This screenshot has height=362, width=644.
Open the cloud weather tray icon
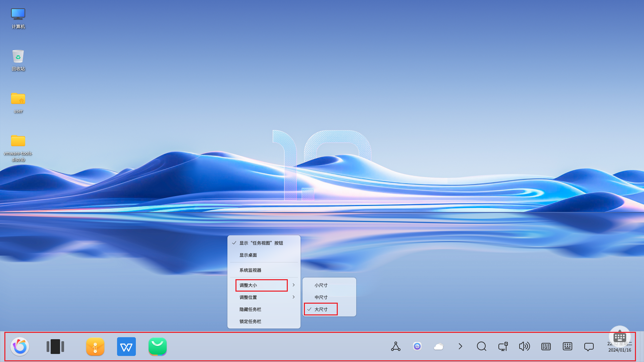click(x=439, y=346)
